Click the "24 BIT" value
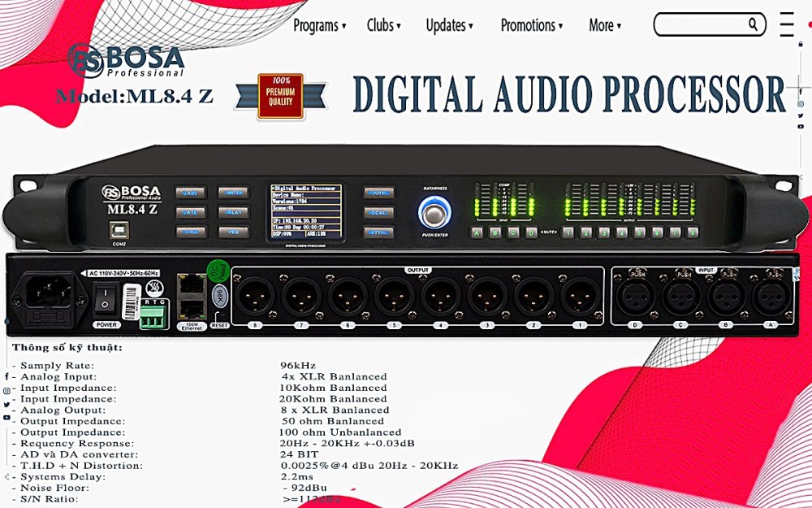 300,454
